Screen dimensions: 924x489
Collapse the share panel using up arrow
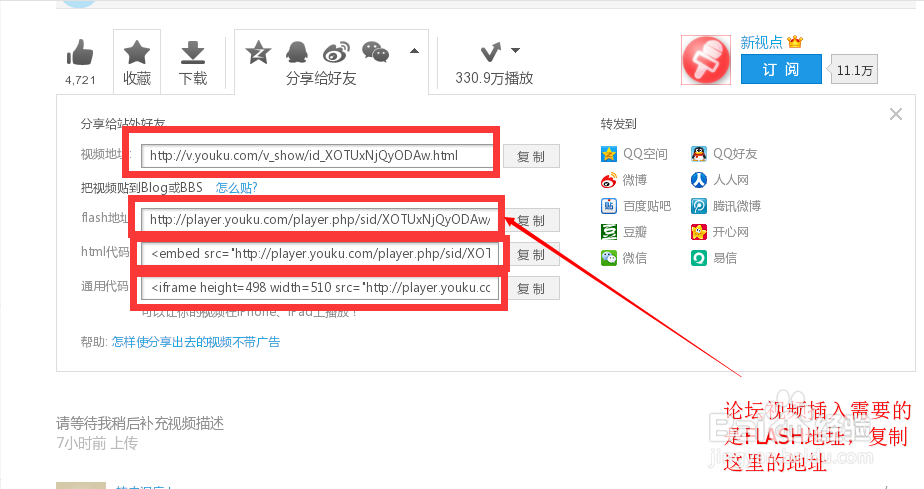(x=414, y=51)
